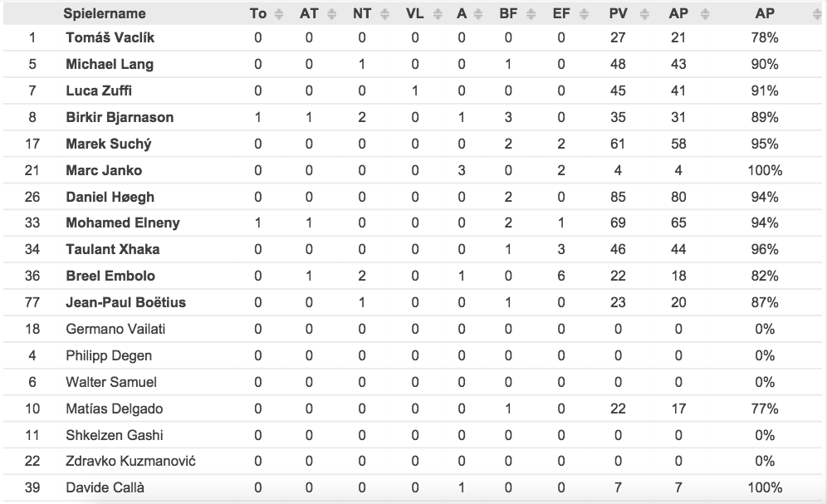Image resolution: width=827 pixels, height=504 pixels.
Task: Select Breel Embolo in the table
Action: [x=110, y=276]
